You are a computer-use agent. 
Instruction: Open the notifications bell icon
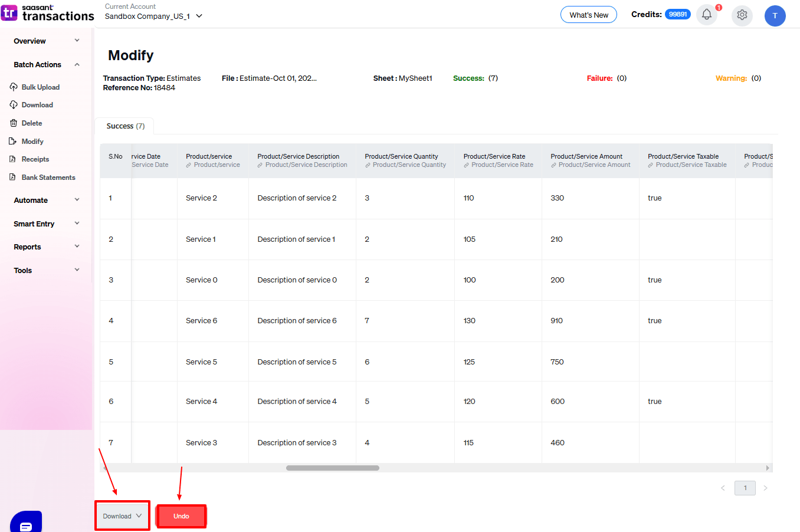pos(706,15)
